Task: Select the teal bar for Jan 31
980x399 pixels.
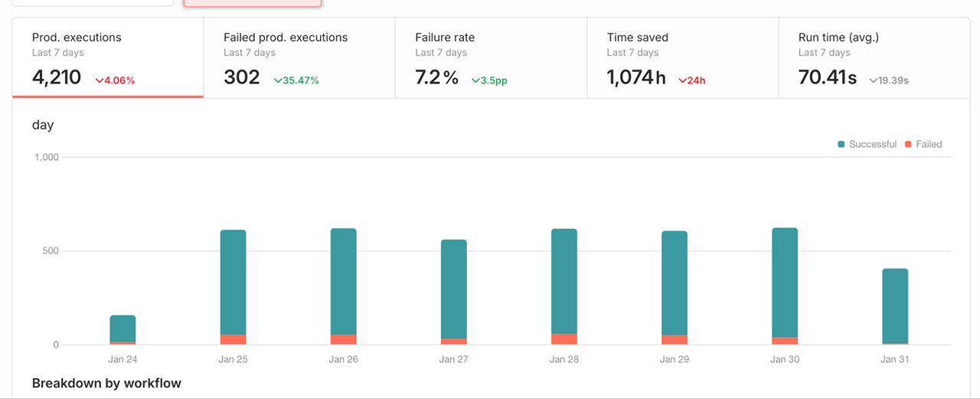Action: pos(895,306)
